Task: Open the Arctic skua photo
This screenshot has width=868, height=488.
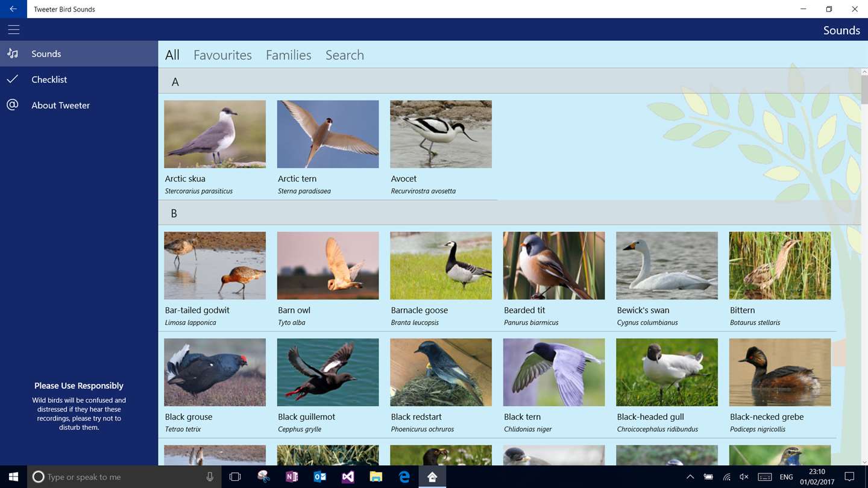Action: pos(215,134)
